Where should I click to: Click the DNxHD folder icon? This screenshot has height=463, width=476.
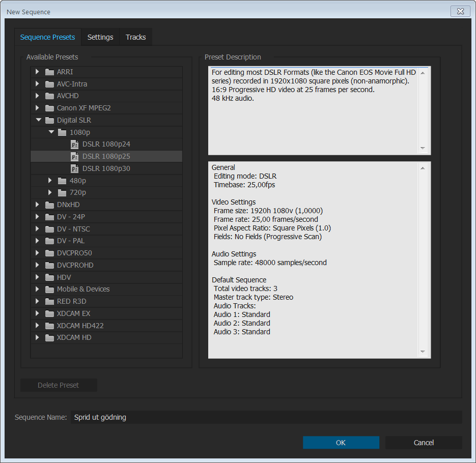49,205
